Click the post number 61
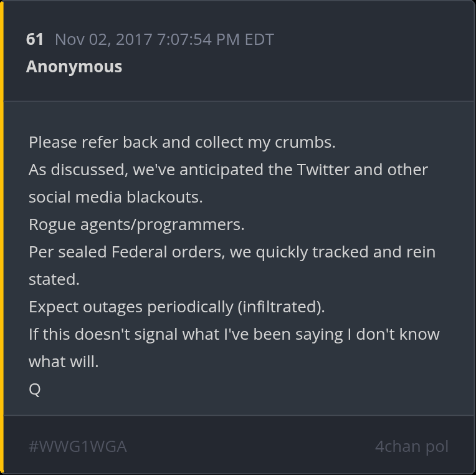This screenshot has width=476, height=475. click(x=35, y=39)
